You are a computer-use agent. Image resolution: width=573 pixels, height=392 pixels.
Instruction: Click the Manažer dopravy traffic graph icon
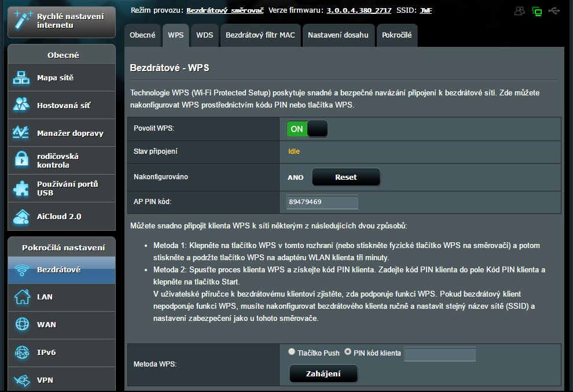tap(21, 132)
